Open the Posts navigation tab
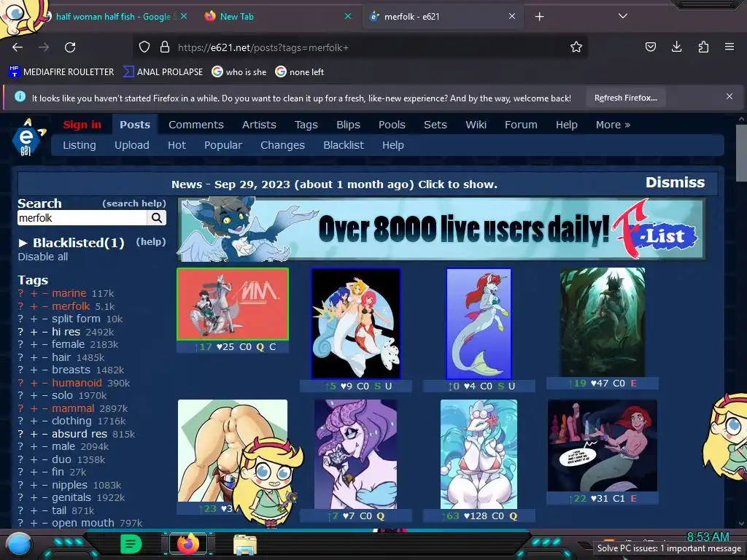Screen dimensions: 747x560 (x=135, y=125)
